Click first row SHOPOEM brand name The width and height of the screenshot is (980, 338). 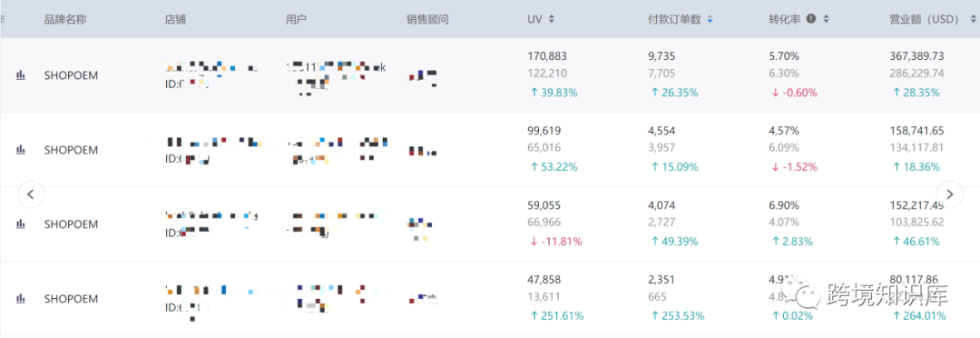(72, 75)
